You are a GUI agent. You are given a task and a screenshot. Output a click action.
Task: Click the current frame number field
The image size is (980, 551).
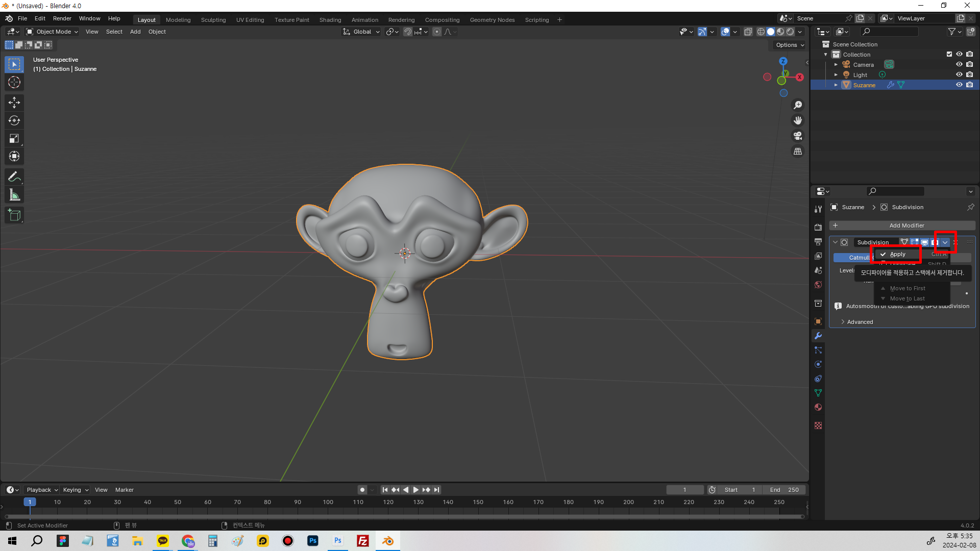685,490
